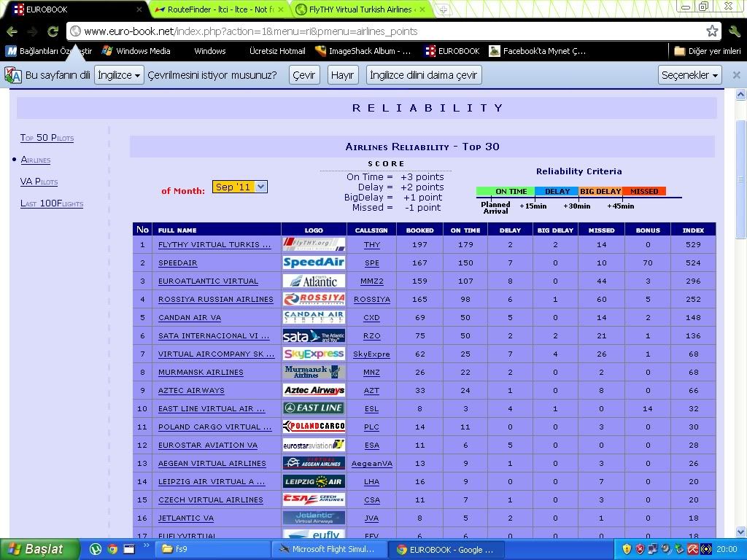747x560 pixels.
Task: Click the Leipzig Air logo
Action: [x=314, y=481]
